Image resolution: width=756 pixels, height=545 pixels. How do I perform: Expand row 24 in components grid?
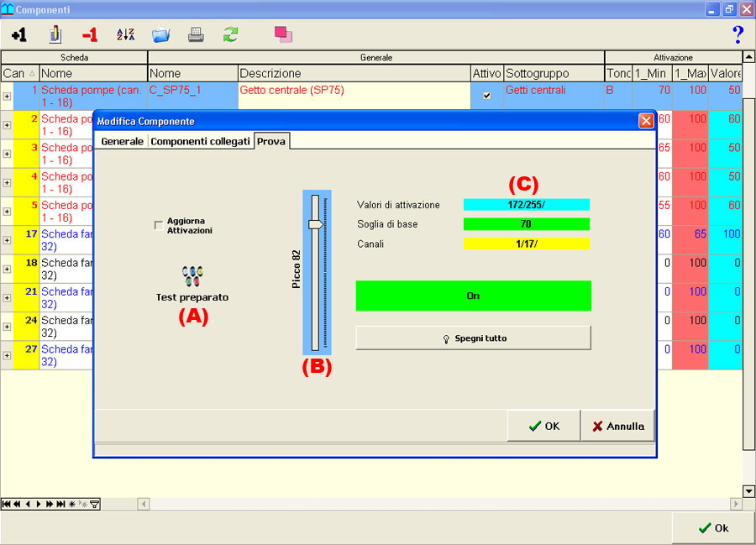[7, 327]
